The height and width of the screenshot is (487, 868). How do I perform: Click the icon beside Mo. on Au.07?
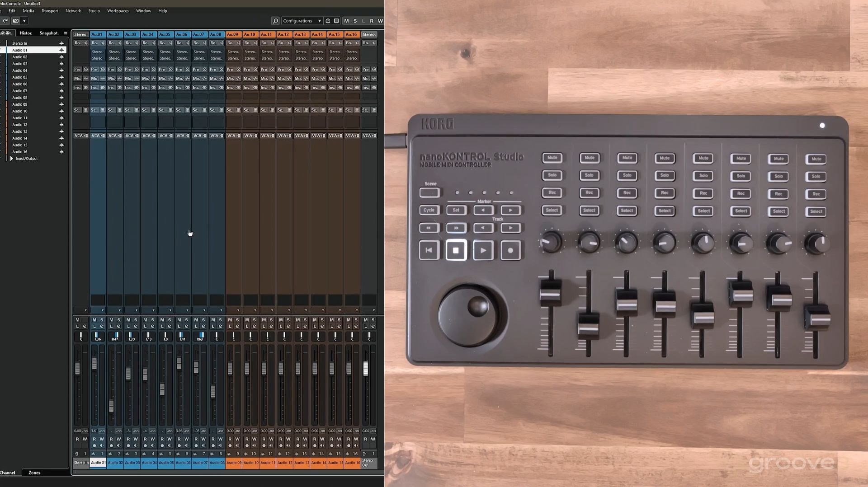coord(204,79)
